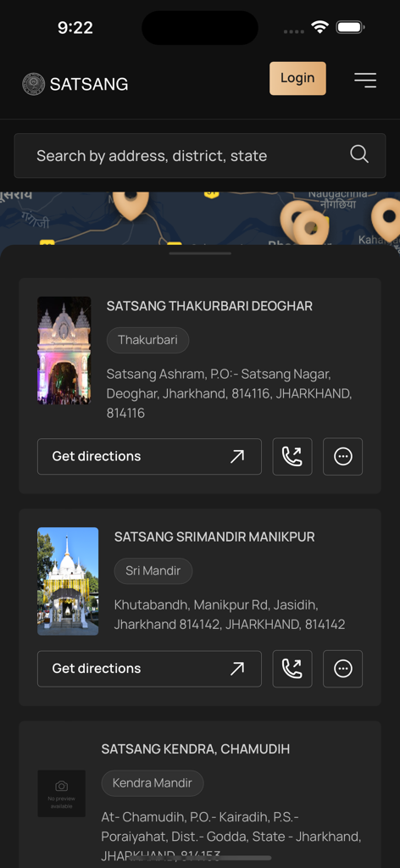Viewport: 400px width, 868px height.
Task: Open SATSANG SRIMANDIR MANIKPUR title
Action: [214, 537]
